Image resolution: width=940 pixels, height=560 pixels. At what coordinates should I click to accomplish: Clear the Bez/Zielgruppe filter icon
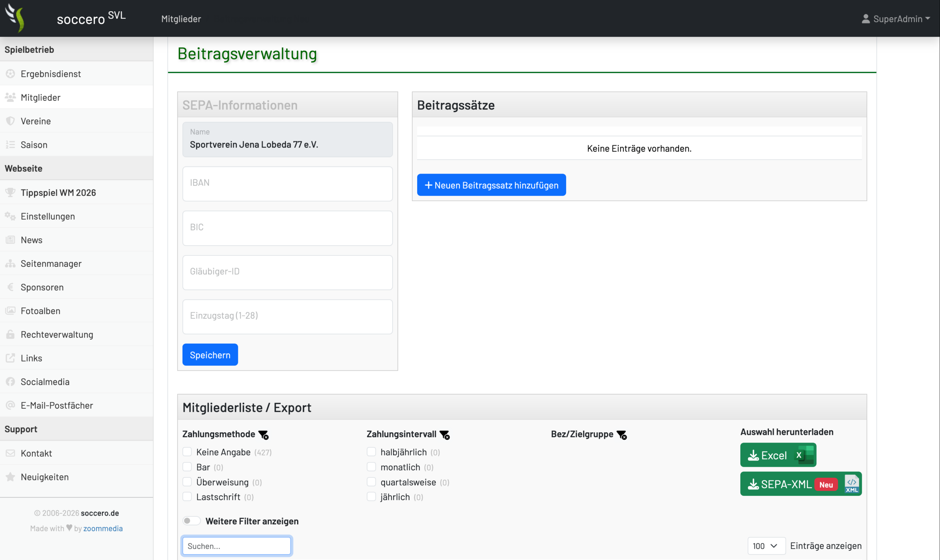click(622, 435)
